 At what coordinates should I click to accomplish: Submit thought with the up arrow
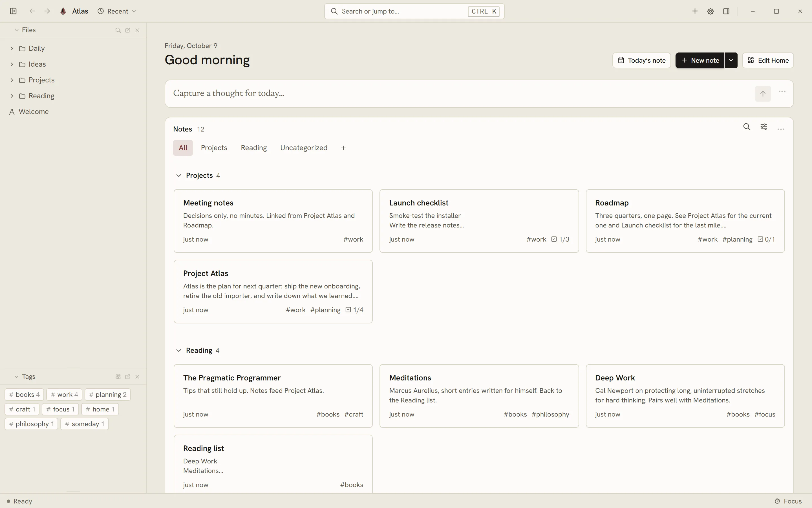click(x=763, y=93)
